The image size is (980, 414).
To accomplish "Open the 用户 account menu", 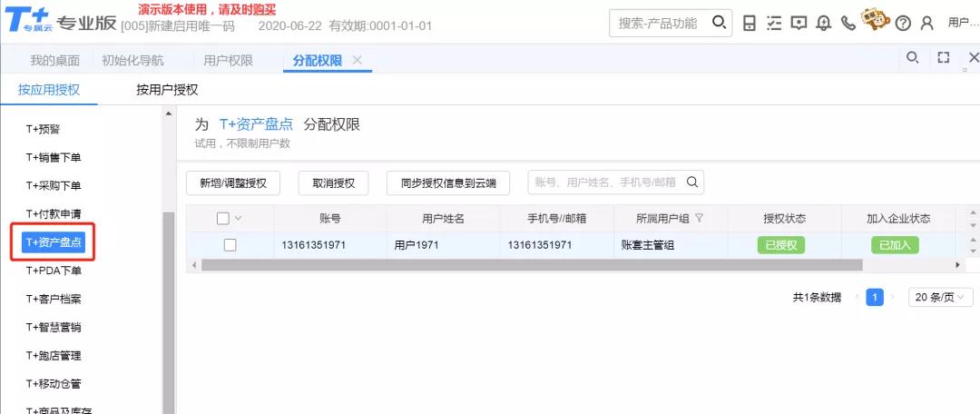I will pos(963,23).
